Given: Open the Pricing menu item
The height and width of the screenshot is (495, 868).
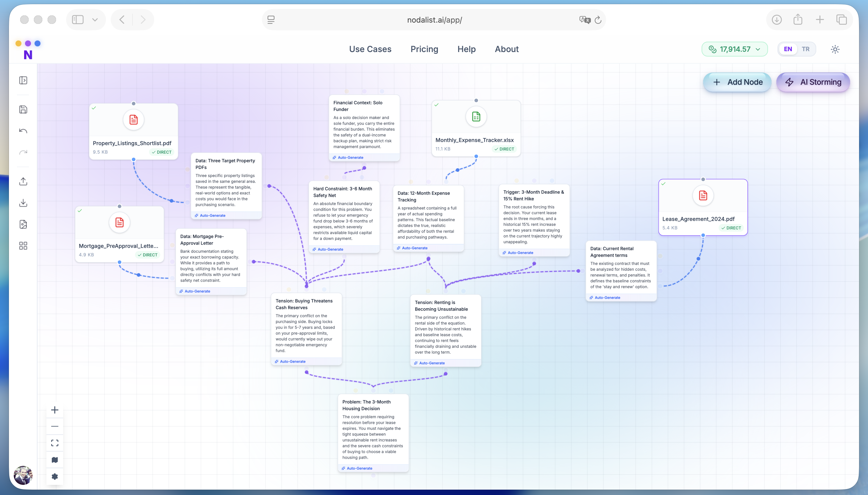Looking at the screenshot, I should (x=424, y=49).
